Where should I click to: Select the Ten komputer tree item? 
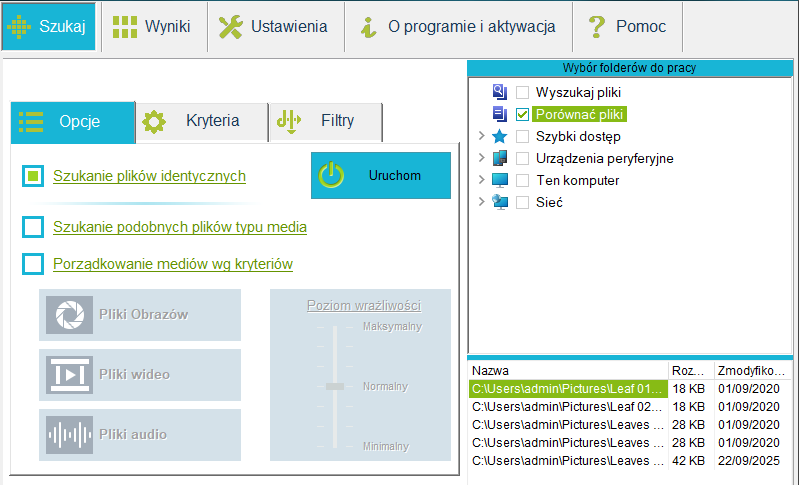click(578, 180)
